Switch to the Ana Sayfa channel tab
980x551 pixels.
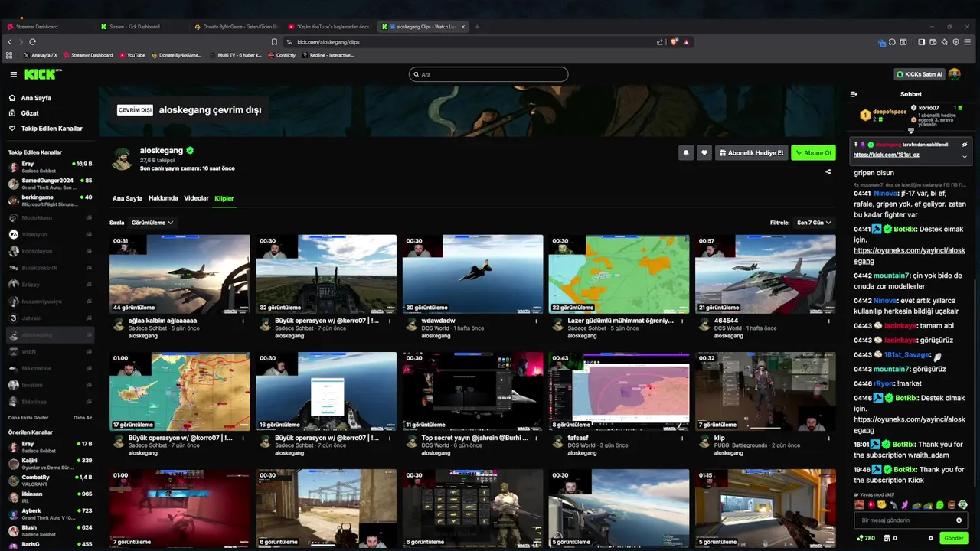coord(127,198)
